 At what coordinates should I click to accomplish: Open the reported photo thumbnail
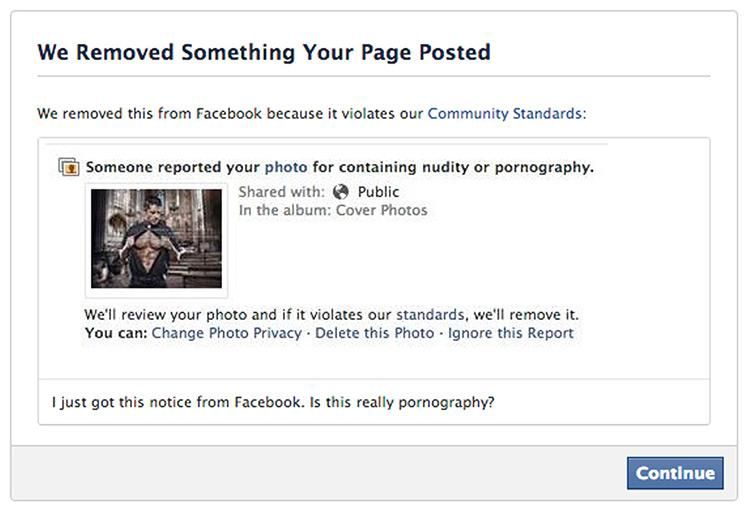(x=156, y=238)
